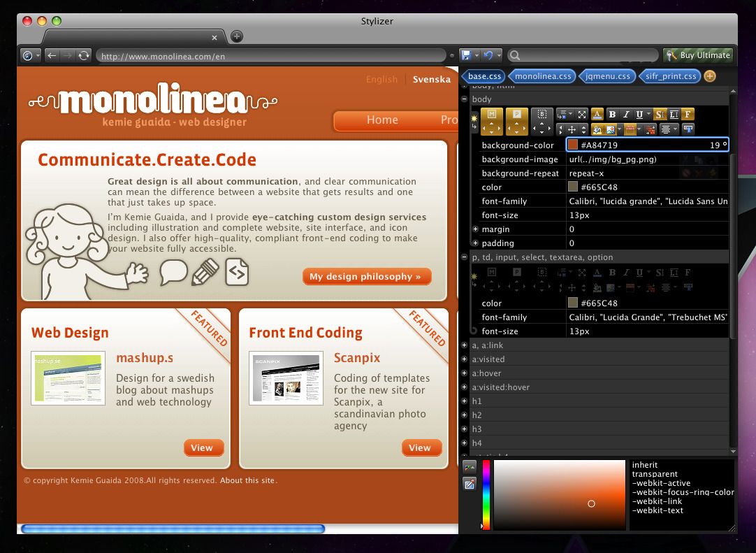The height and width of the screenshot is (553, 756).
Task: Open the My design philosophy link
Action: click(x=367, y=276)
